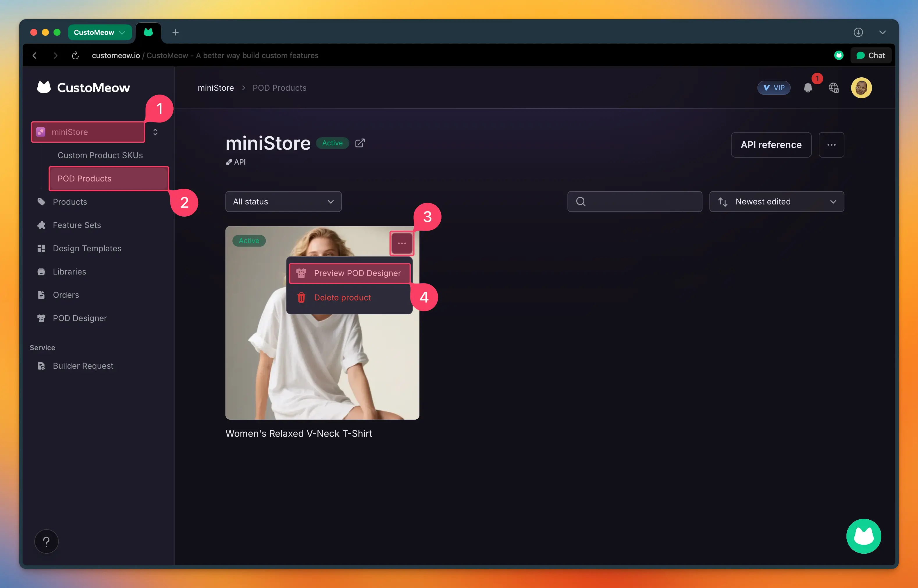Open Design Templates
This screenshot has height=588, width=918.
pyautogui.click(x=87, y=248)
